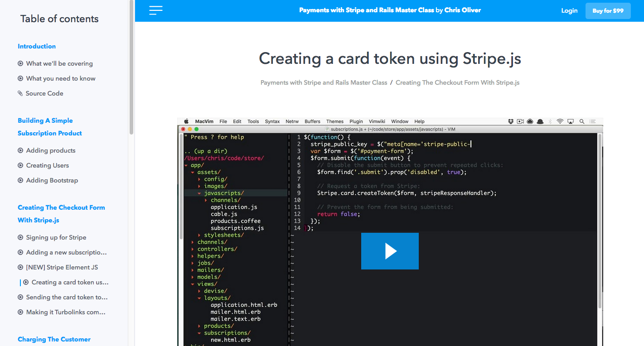
Task: Click play icon beside [NEW] Stripe Element JS
Action: (x=20, y=267)
